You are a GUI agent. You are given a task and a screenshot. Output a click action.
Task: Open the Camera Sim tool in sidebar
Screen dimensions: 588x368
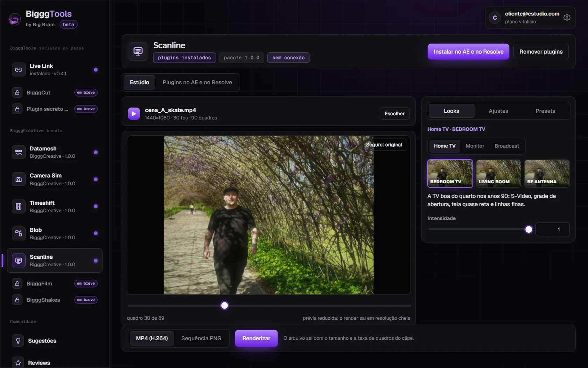point(55,179)
